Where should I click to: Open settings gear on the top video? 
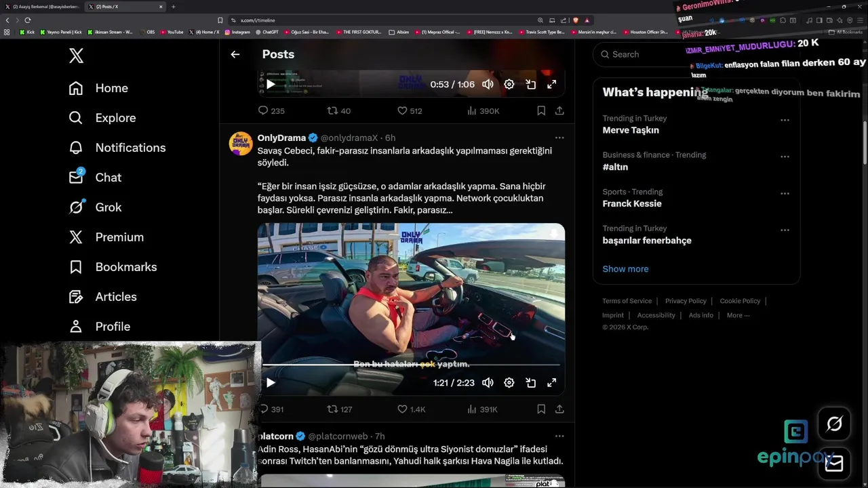coord(509,85)
